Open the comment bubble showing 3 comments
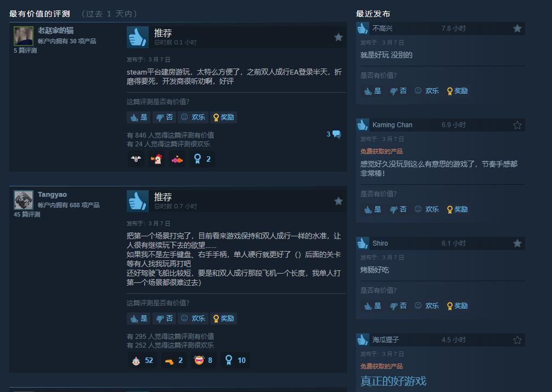Viewport: 552px width, 392px height. pos(334,134)
